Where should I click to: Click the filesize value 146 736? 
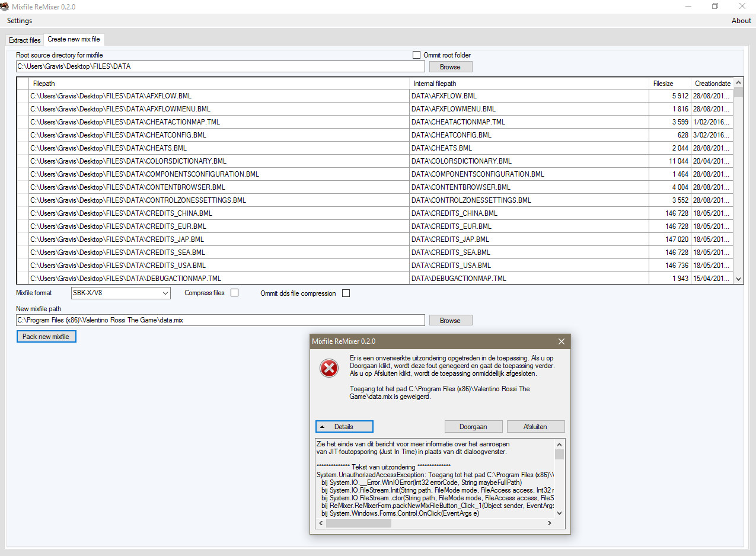(x=670, y=266)
